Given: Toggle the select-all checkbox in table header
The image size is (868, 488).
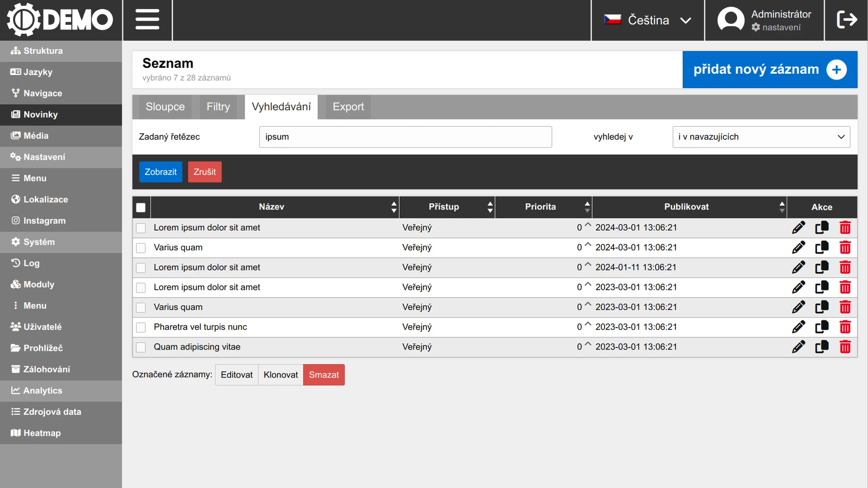Looking at the screenshot, I should 141,208.
